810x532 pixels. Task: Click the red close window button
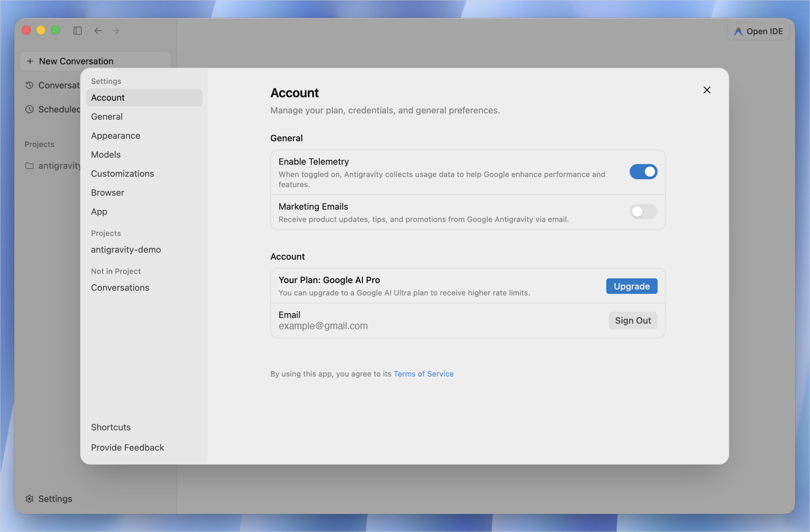pyautogui.click(x=27, y=30)
